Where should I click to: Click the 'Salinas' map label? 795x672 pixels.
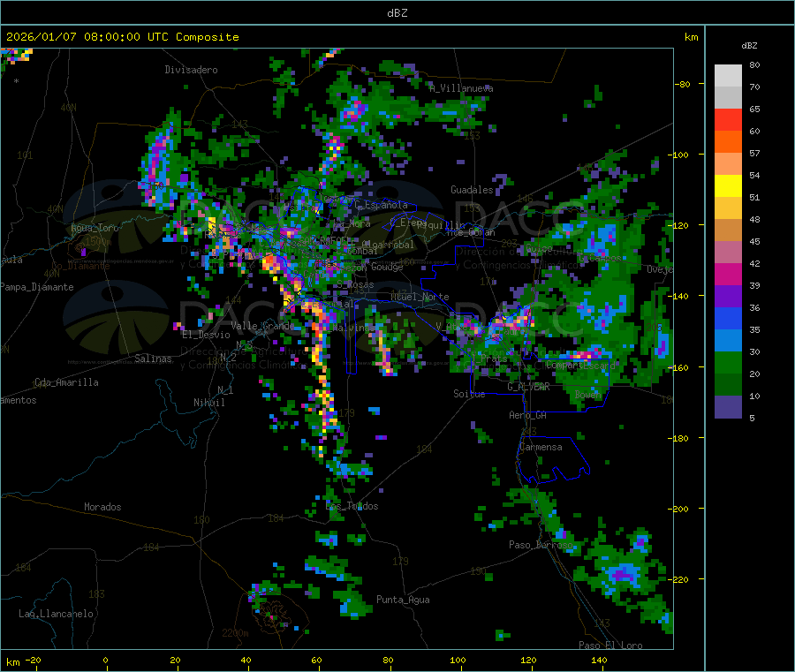coord(153,359)
